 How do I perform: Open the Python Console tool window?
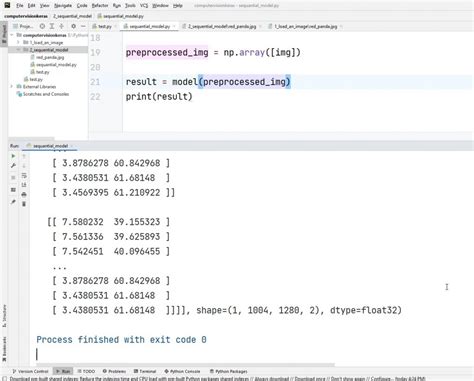(182, 371)
